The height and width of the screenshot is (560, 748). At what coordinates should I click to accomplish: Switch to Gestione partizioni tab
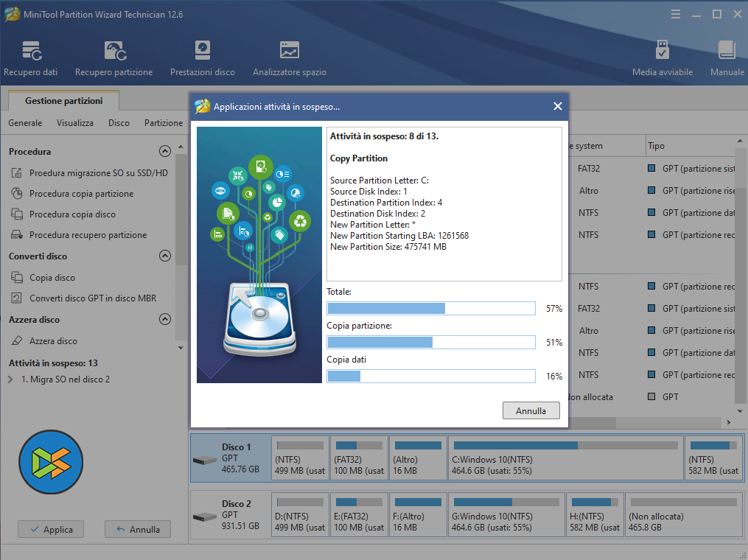[x=63, y=101]
